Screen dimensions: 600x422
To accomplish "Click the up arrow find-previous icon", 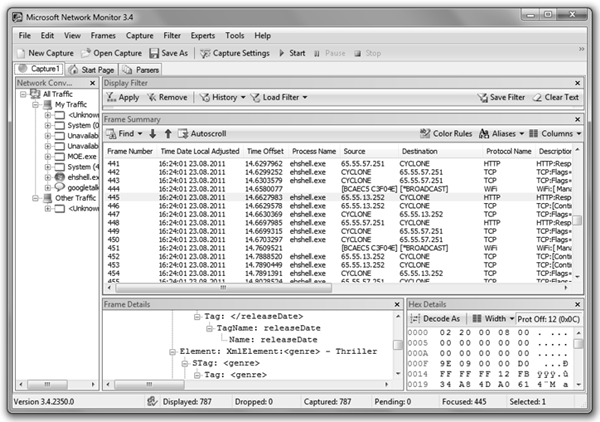I will pyautogui.click(x=168, y=134).
